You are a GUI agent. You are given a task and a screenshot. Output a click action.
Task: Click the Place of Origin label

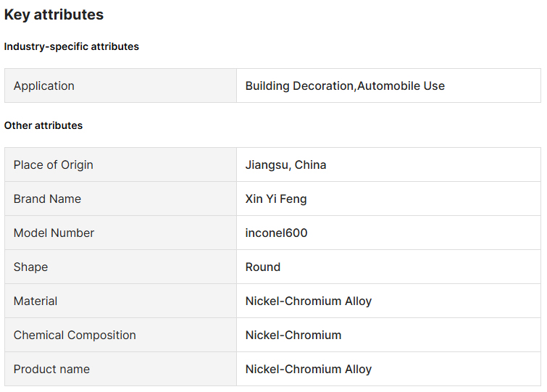pyautogui.click(x=53, y=164)
